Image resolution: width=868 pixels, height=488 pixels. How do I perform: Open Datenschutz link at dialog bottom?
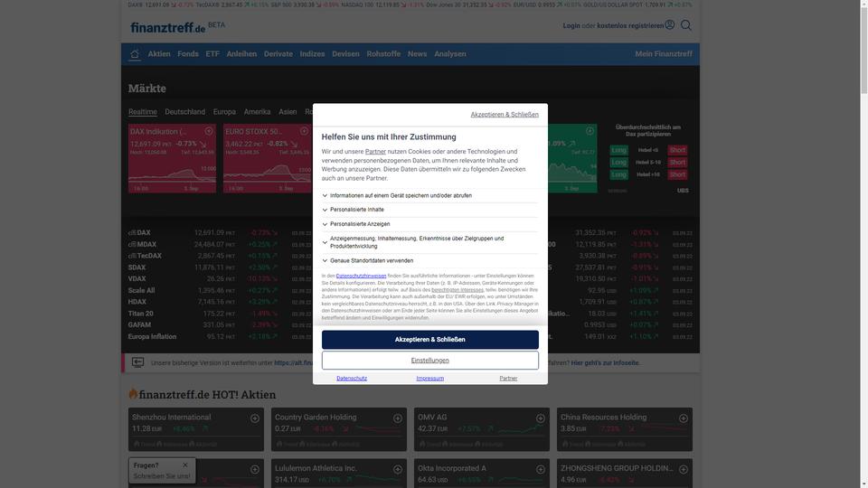click(x=352, y=379)
